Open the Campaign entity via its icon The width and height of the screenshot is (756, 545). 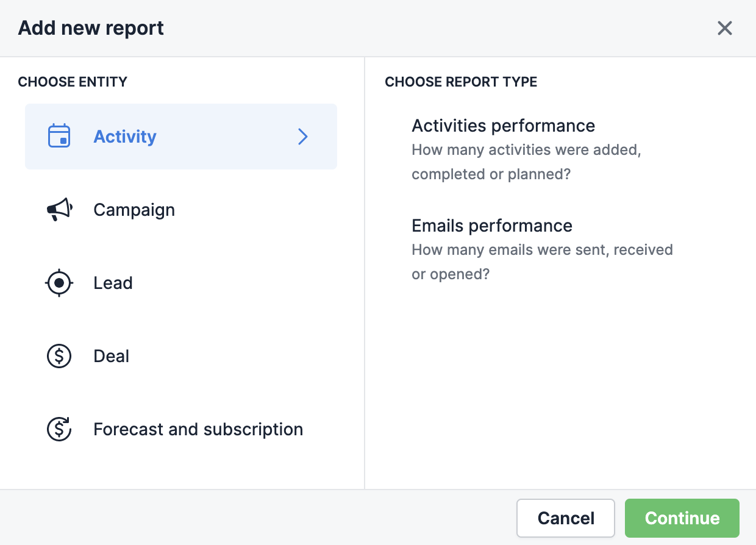tap(59, 210)
